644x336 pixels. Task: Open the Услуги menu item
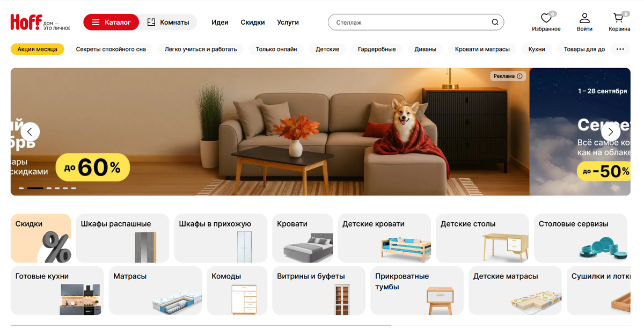pyautogui.click(x=288, y=23)
